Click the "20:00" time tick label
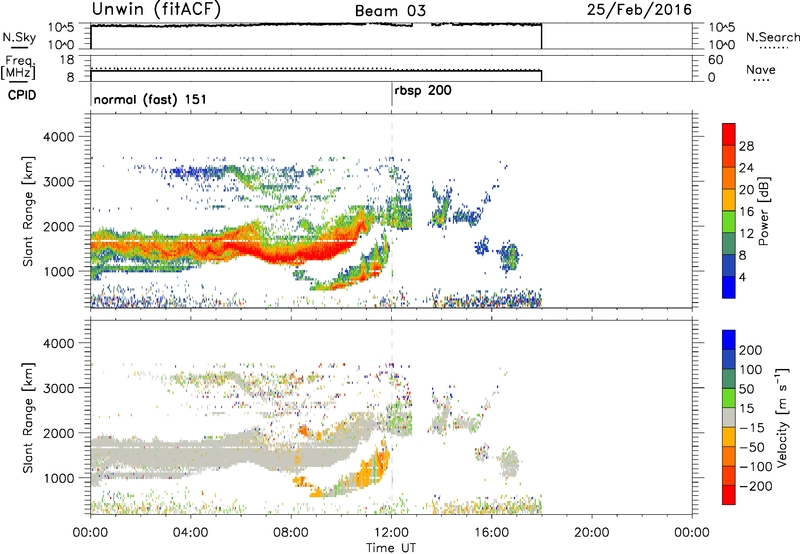800x554 pixels. point(592,533)
